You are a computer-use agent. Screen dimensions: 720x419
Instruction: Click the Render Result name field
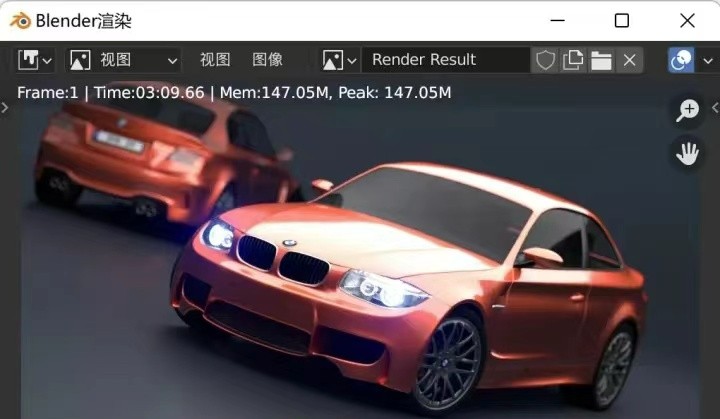(446, 60)
